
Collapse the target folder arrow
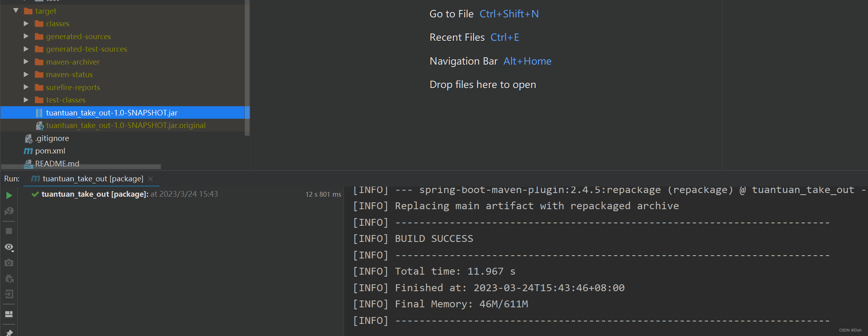coord(16,11)
